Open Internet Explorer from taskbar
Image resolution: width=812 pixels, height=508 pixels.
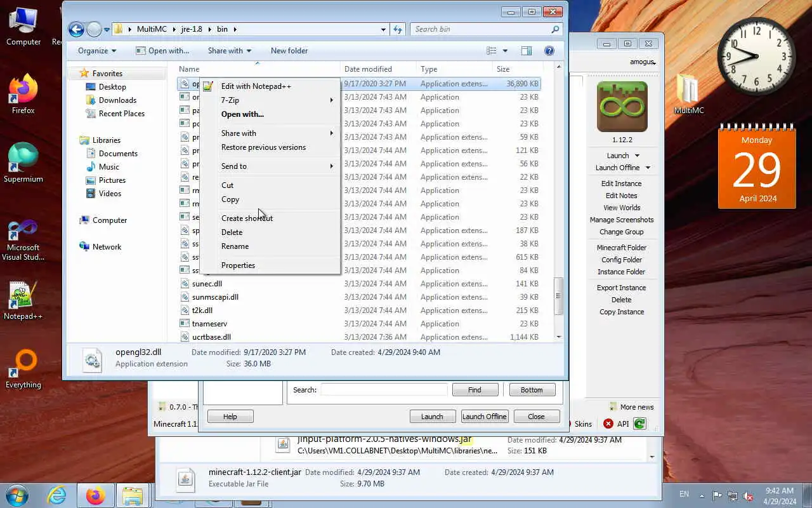point(56,495)
